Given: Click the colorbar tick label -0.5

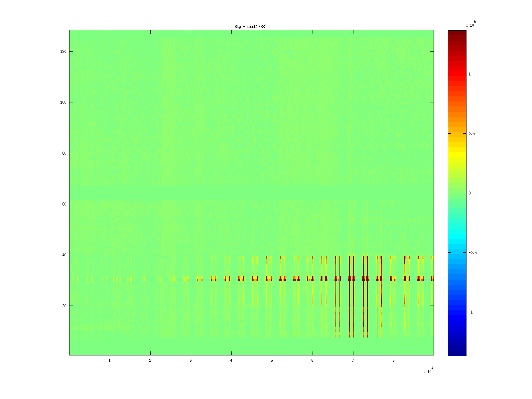Looking at the screenshot, I should click(472, 253).
